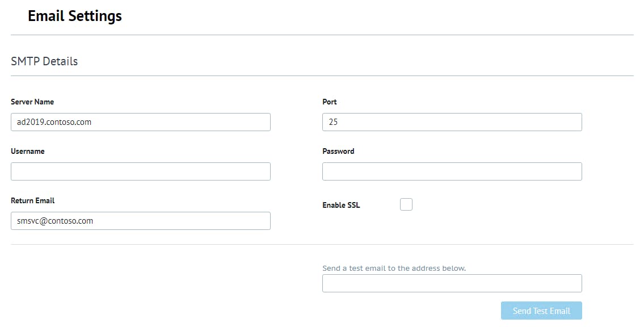The width and height of the screenshot is (644, 327).
Task: Click the test email address input
Action: click(x=452, y=283)
